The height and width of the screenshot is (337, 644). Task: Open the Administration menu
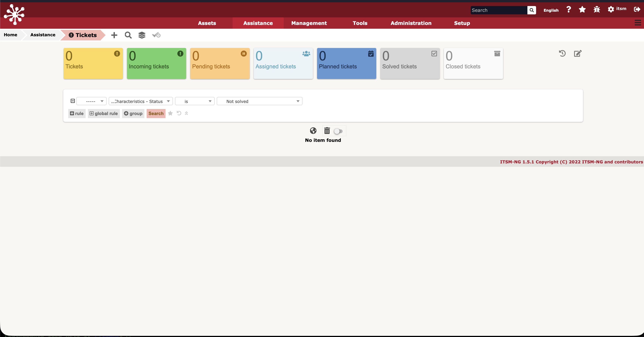411,23
